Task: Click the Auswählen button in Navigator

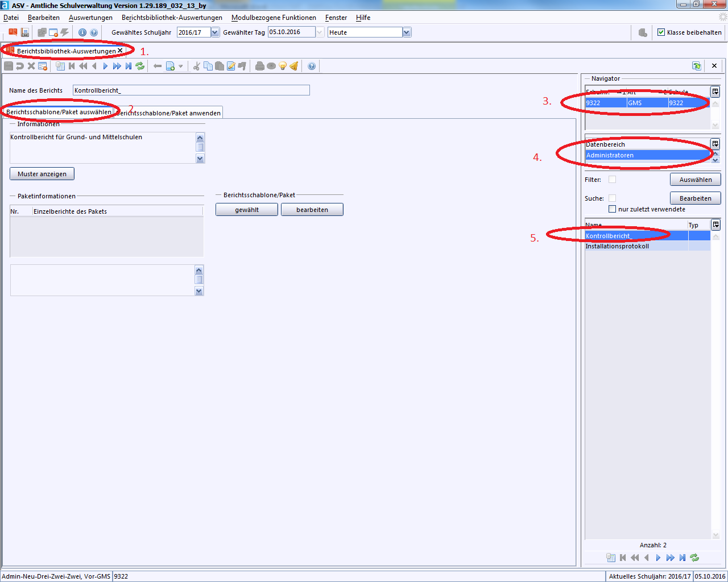Action: (x=696, y=180)
